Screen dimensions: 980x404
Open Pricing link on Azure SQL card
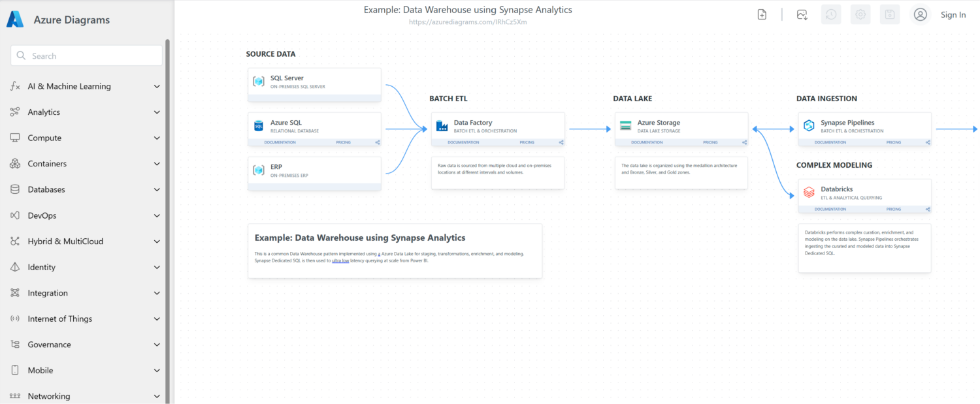tap(344, 142)
